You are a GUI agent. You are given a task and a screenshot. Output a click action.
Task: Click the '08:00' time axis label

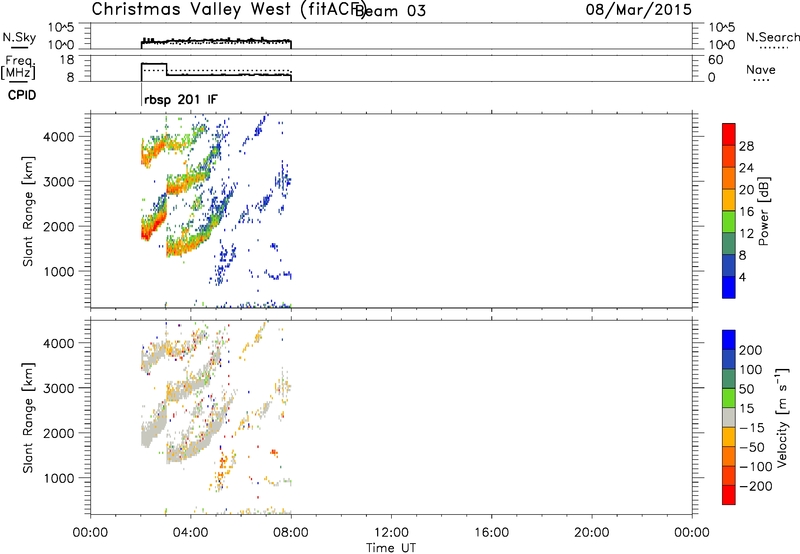click(291, 533)
